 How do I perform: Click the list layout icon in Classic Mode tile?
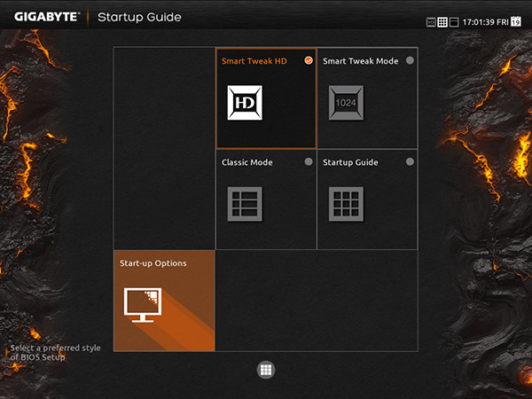(245, 204)
